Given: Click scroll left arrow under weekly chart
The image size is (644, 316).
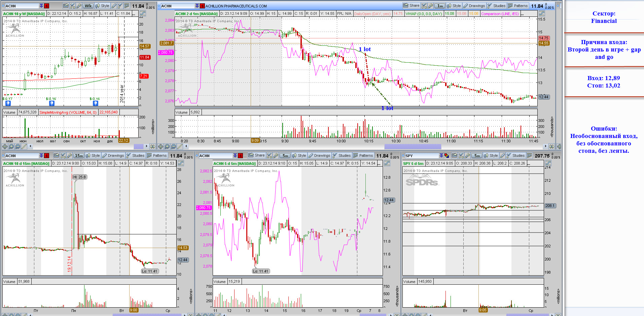Looking at the screenshot, I should 30,146.
